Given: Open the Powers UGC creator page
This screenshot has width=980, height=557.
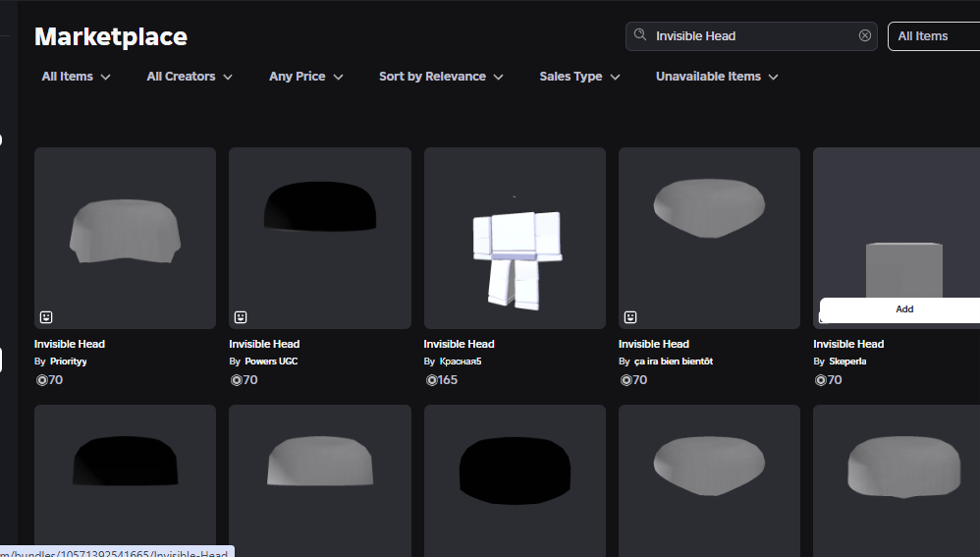Looking at the screenshot, I should (x=271, y=362).
